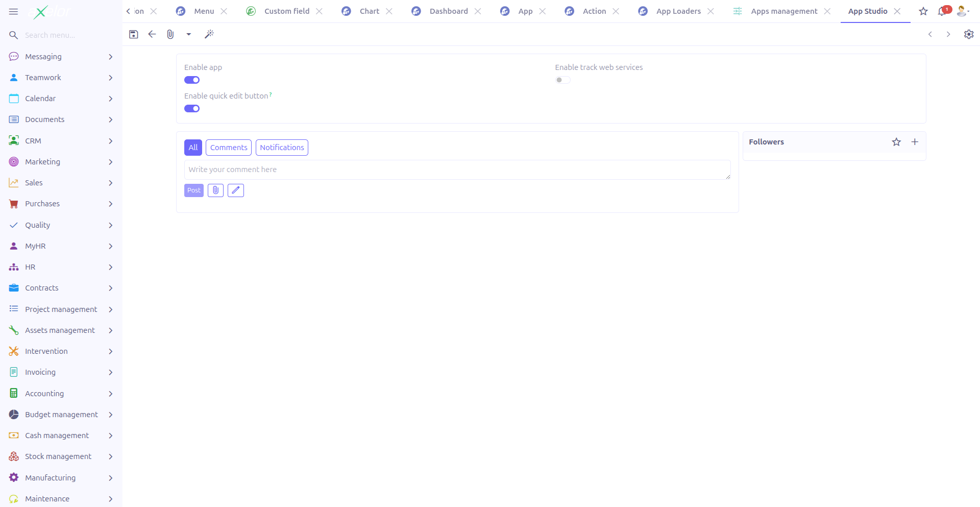The image size is (980, 507).
Task: Go to next record arrow
Action: (948, 34)
